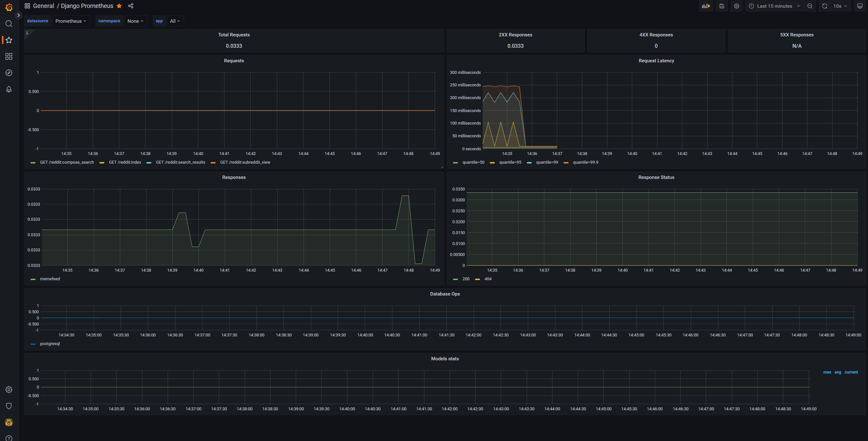Image resolution: width=868 pixels, height=441 pixels.
Task: Click the 404 status legend color swatch
Action: 477,279
